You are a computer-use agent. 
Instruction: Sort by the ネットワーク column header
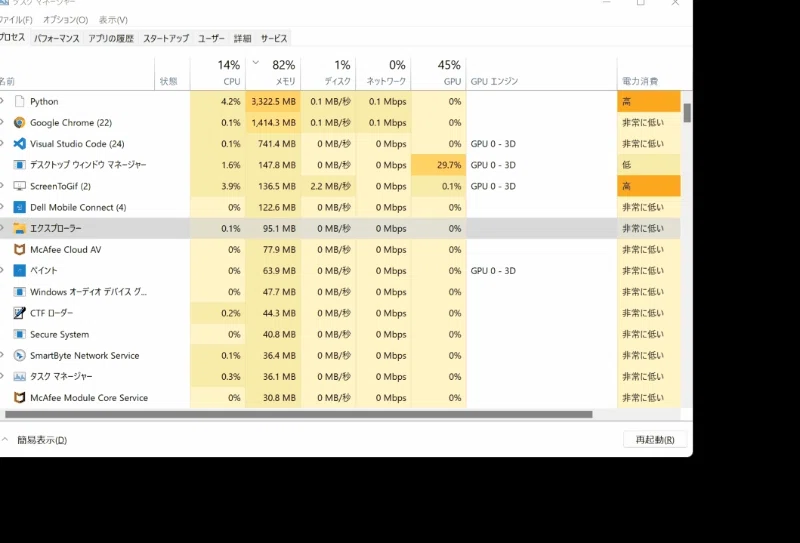(383, 73)
